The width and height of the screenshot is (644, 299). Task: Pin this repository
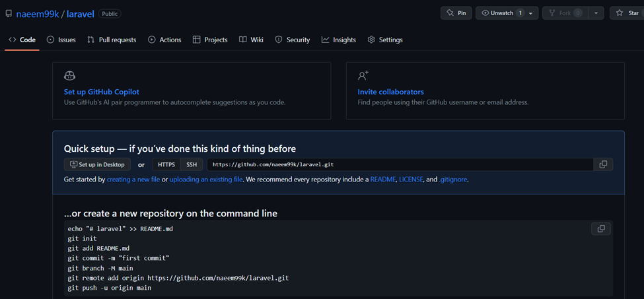[456, 13]
